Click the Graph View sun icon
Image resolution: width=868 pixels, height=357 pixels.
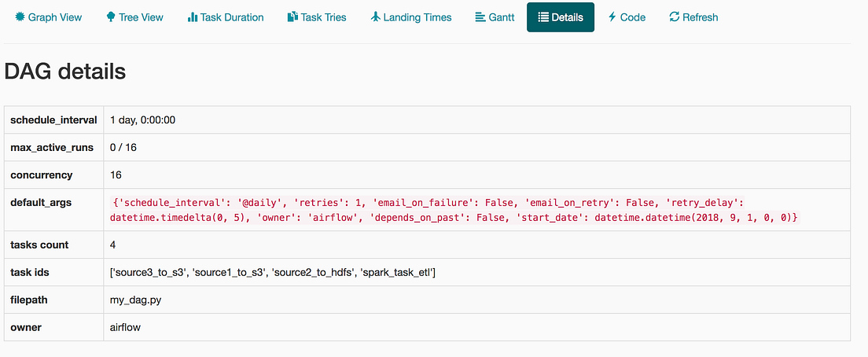click(x=20, y=17)
